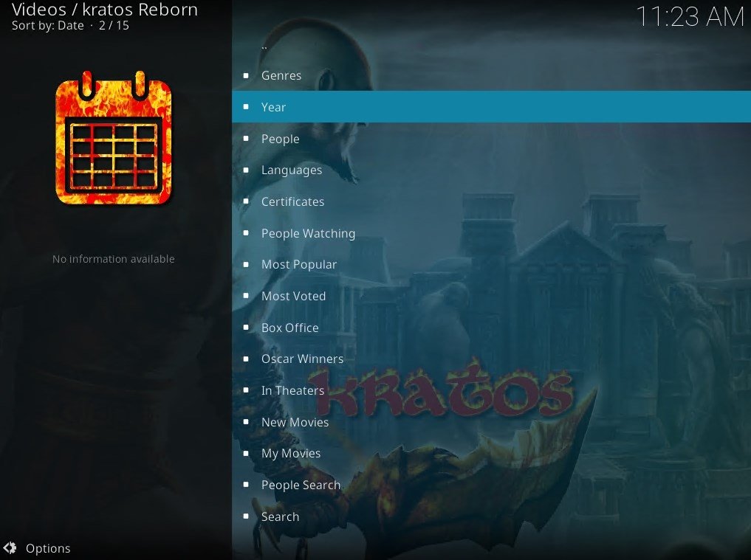
Task: Click the bullet icon beside People Watching
Action: (246, 233)
